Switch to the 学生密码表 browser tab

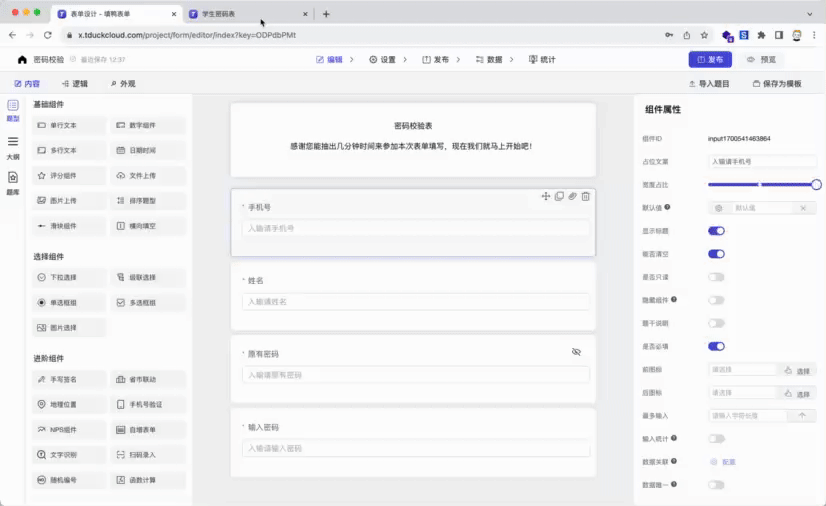(x=248, y=14)
